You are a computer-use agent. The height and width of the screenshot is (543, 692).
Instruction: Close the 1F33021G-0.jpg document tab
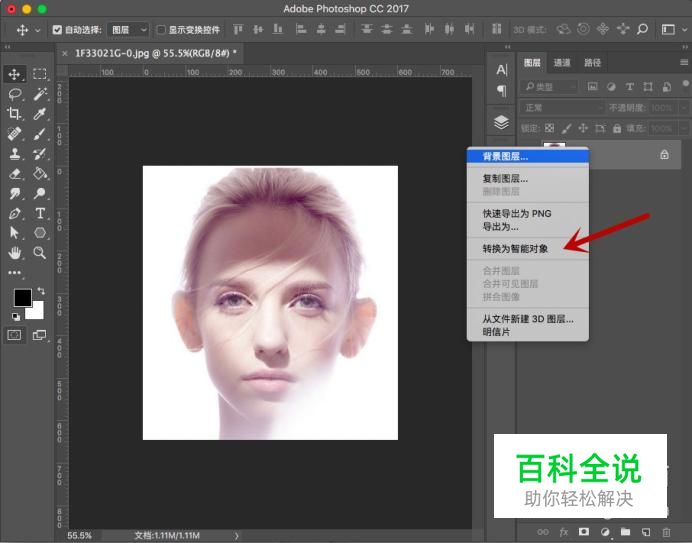66,53
